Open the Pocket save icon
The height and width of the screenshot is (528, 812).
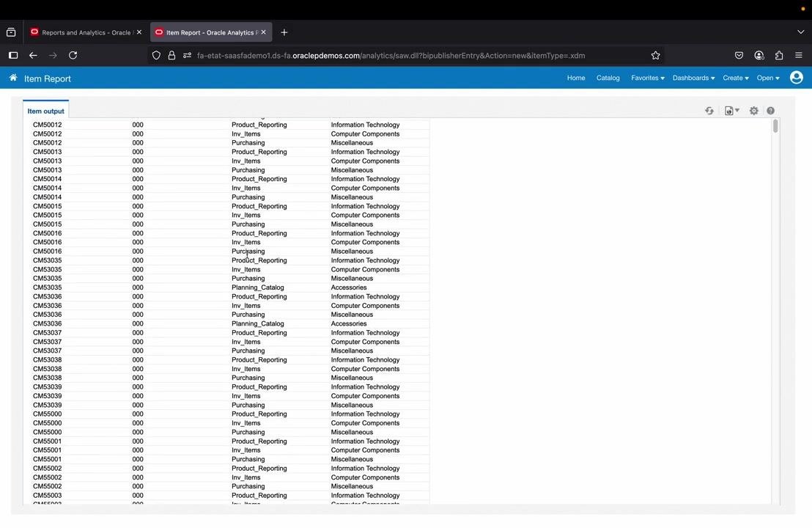(x=739, y=56)
